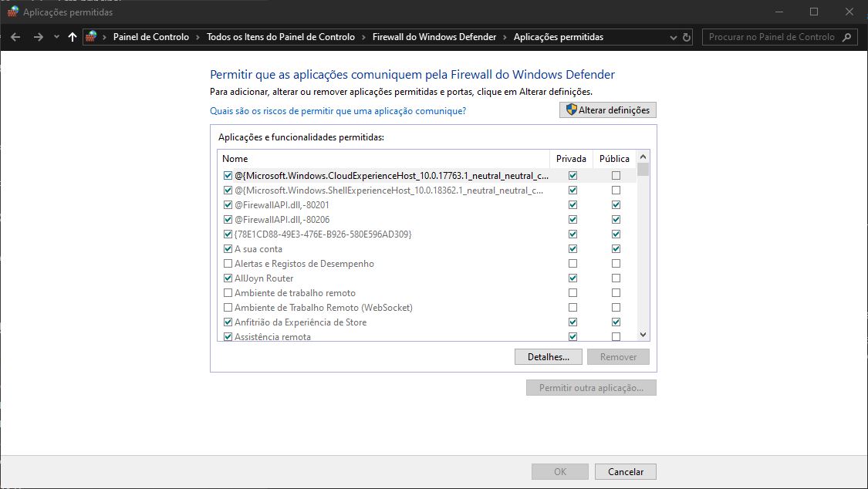
Task: Toggle AllJoyn Router name checkbox
Action: click(228, 278)
